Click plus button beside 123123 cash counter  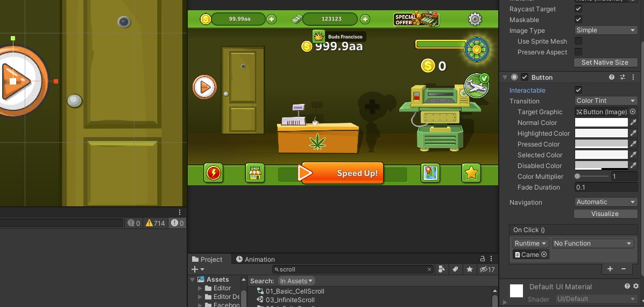click(365, 19)
